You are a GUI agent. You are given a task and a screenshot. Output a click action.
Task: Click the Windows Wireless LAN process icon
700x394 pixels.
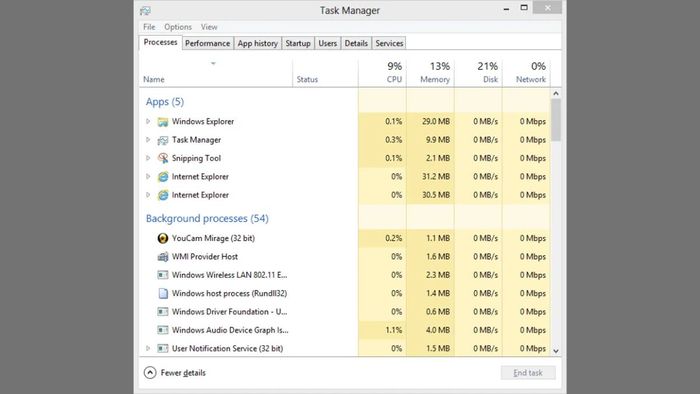(163, 275)
